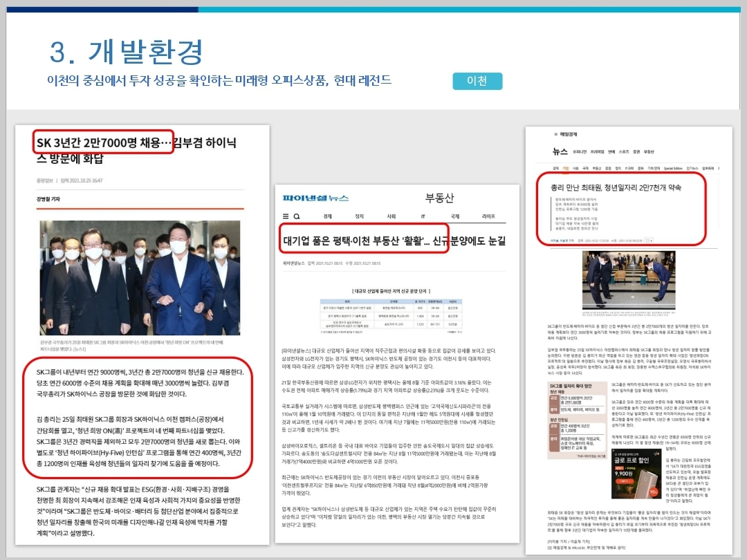
Task: Click paragraph starting 최근에는 SK하이닉스 반도체공장이
Action: 385,485
